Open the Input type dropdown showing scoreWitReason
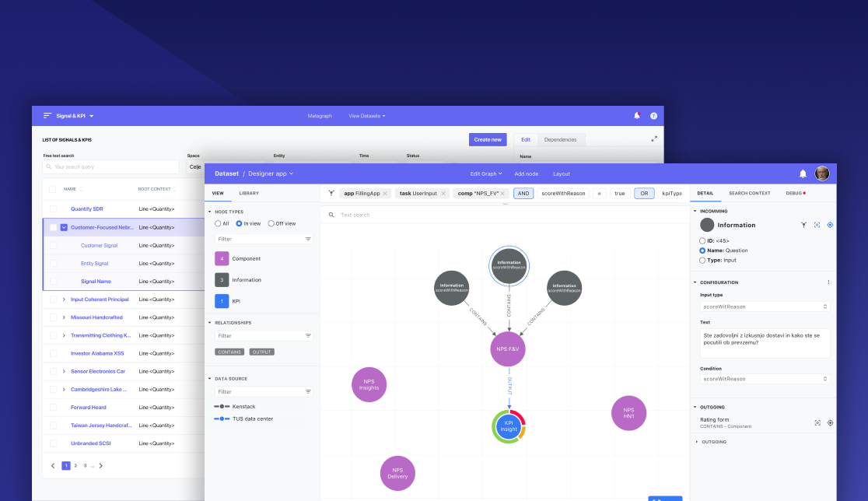 click(x=764, y=307)
